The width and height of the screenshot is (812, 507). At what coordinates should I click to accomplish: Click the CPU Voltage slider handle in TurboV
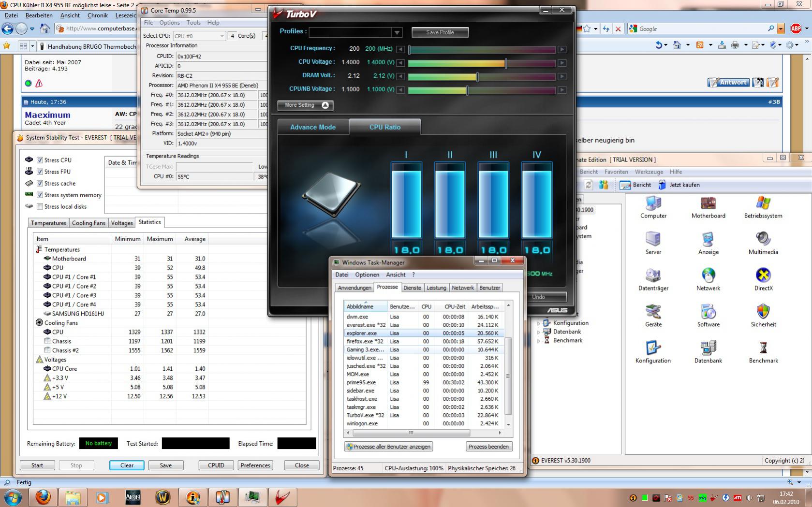(x=506, y=63)
